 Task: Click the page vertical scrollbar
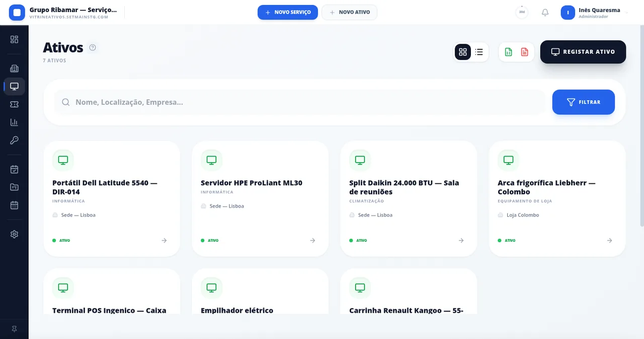pyautogui.click(x=642, y=126)
